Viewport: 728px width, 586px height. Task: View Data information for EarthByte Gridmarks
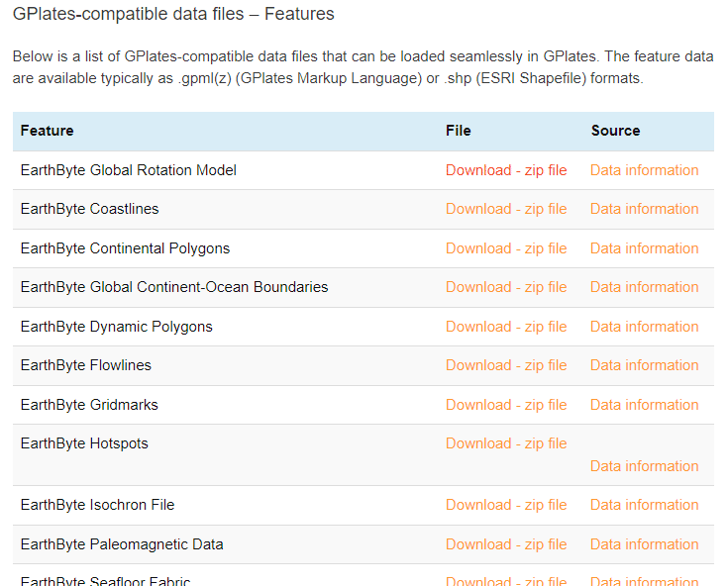click(x=644, y=405)
